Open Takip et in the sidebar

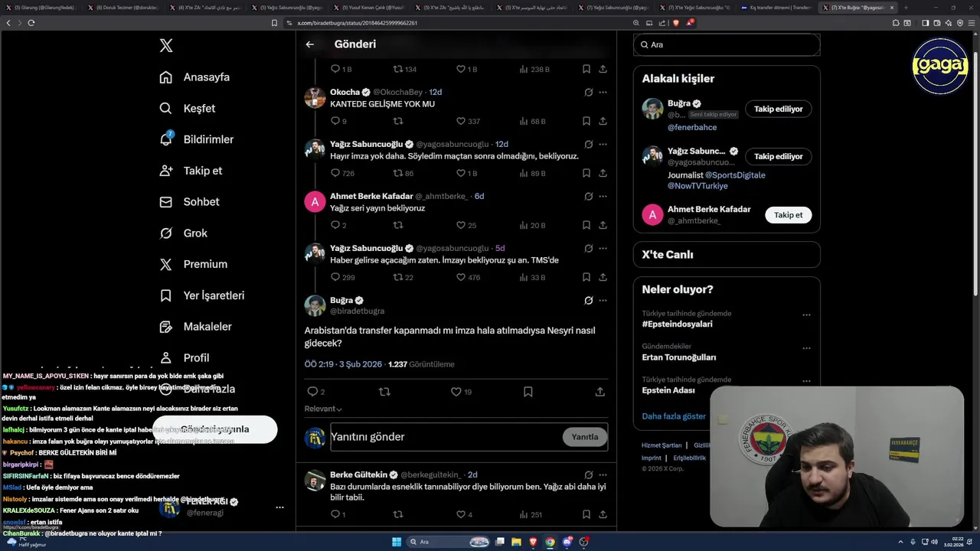click(190, 171)
